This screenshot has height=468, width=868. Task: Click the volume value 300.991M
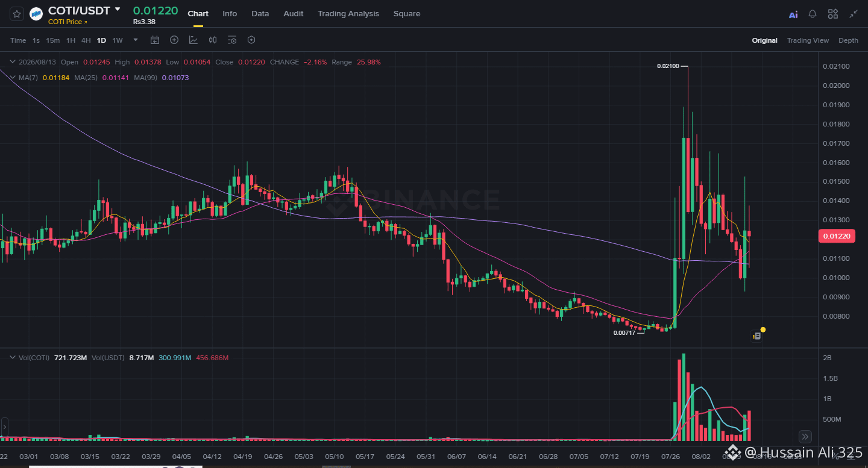pyautogui.click(x=175, y=358)
